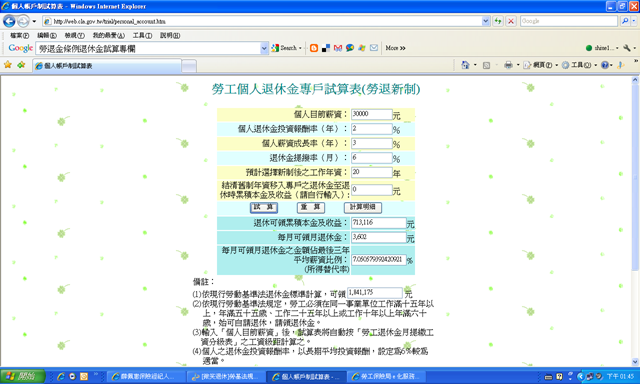
Task: Click the mail envelope icon in Google toolbar
Action: [x=373, y=48]
